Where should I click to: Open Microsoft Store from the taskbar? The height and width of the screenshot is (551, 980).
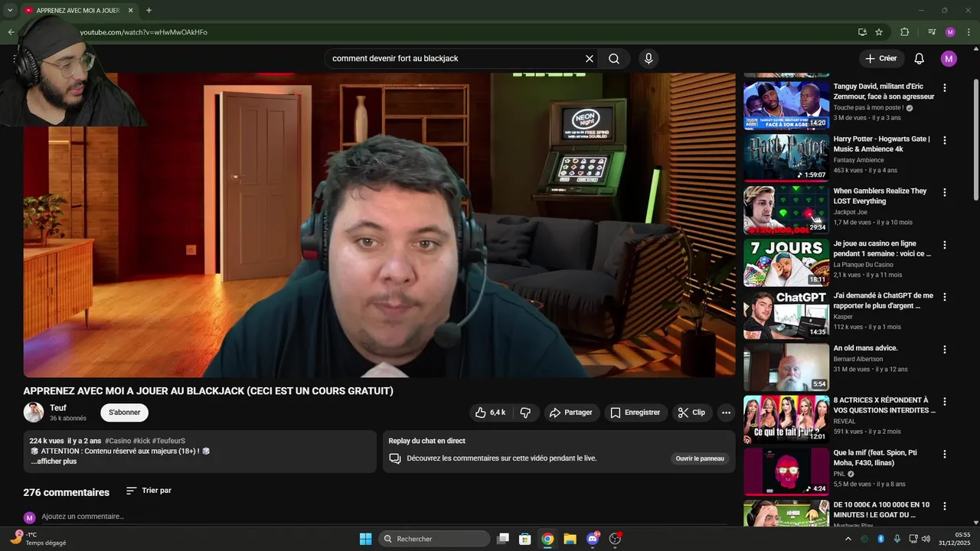point(525,539)
